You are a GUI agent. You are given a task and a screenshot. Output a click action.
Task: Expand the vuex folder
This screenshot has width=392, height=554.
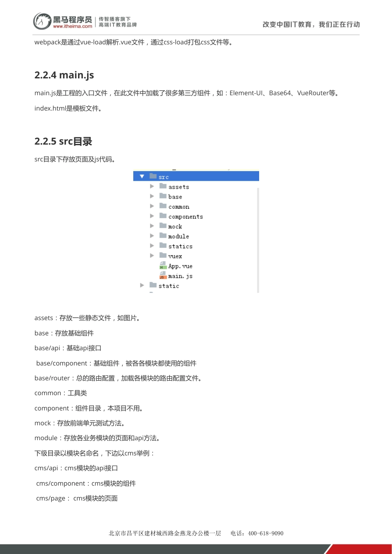(152, 256)
